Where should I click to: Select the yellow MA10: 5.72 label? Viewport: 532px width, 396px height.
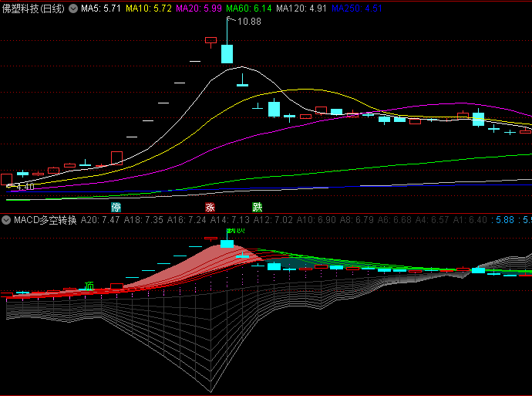[x=149, y=8]
